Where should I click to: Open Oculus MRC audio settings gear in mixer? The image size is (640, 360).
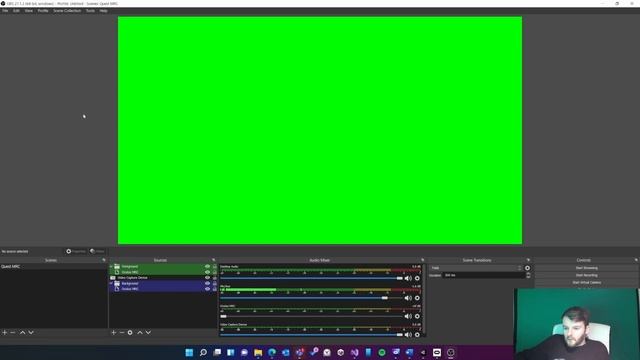(417, 316)
